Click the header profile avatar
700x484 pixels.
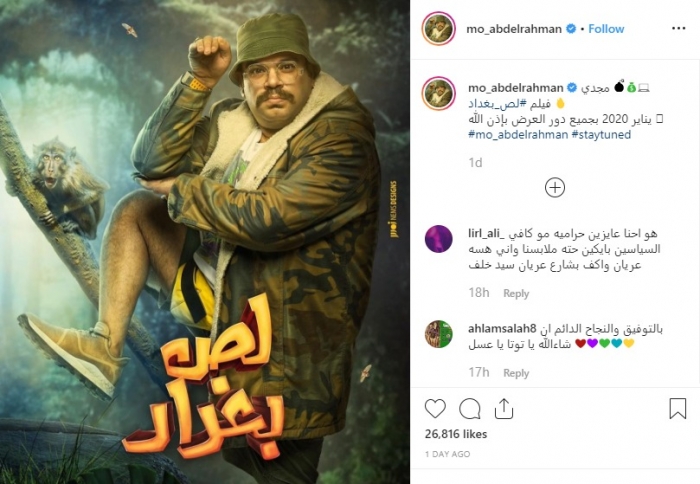(438, 29)
